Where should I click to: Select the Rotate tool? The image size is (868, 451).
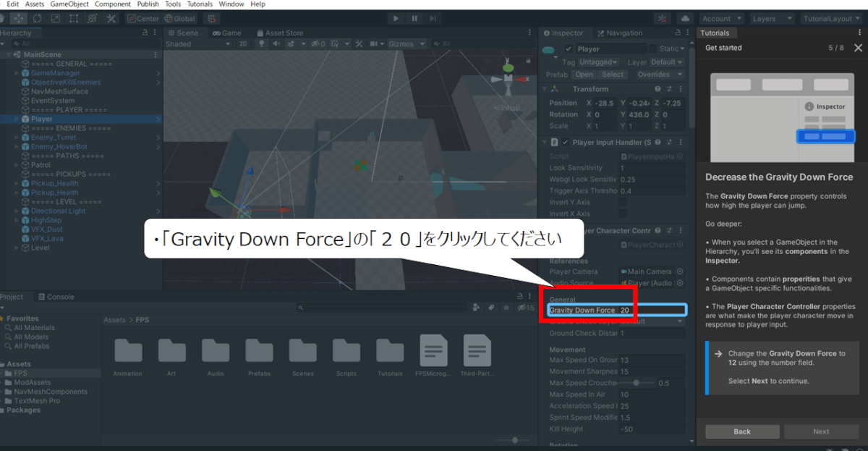(x=37, y=18)
